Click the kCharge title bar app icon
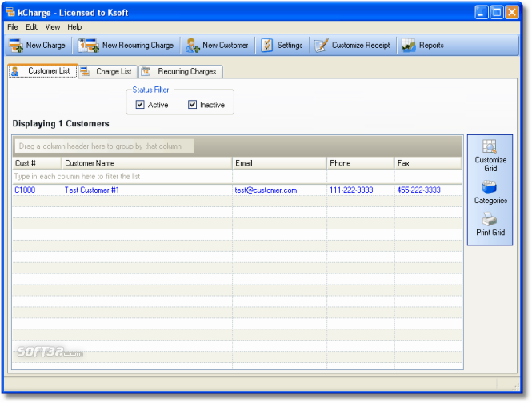The width and height of the screenshot is (532, 403). (x=10, y=12)
